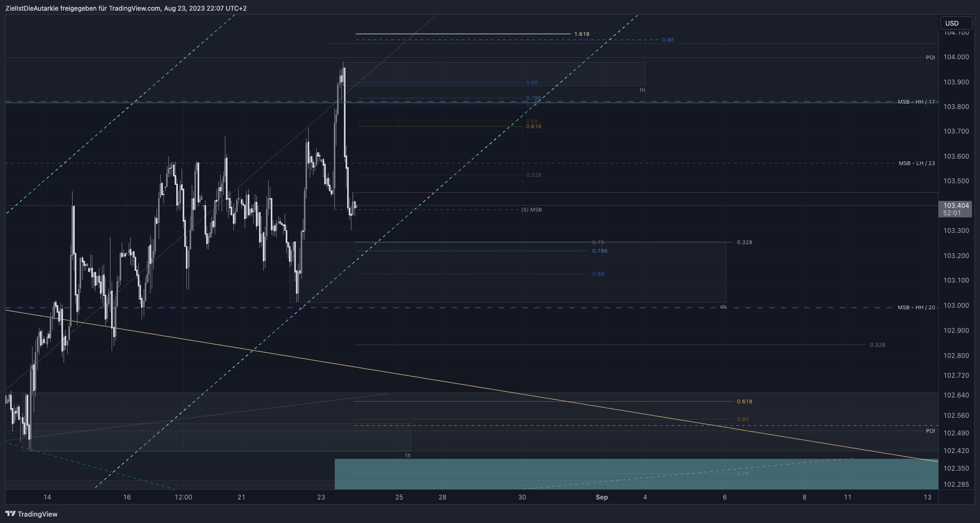Screen dimensions: 980x523
Task: Click the chart header attribution text
Action: tap(126, 8)
